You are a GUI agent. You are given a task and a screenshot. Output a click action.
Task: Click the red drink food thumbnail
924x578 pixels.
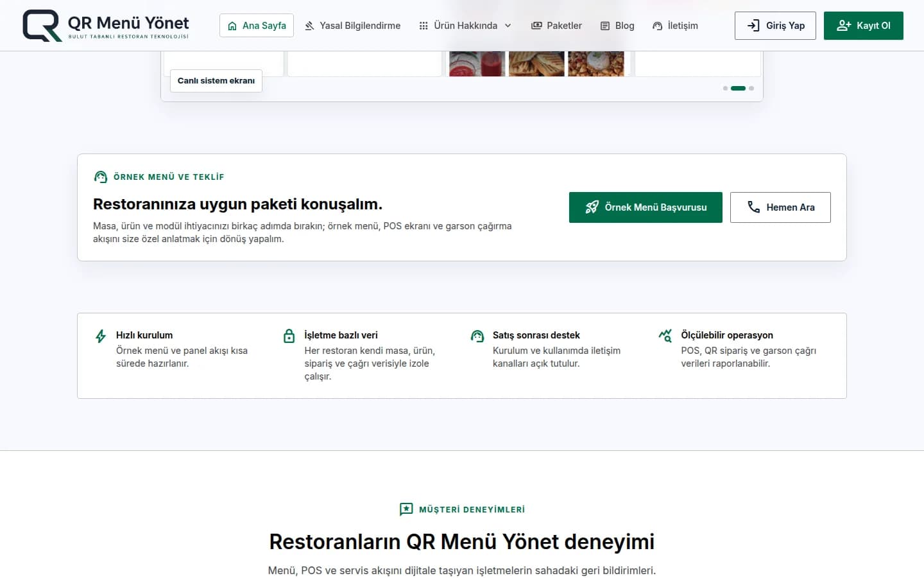coord(477,64)
